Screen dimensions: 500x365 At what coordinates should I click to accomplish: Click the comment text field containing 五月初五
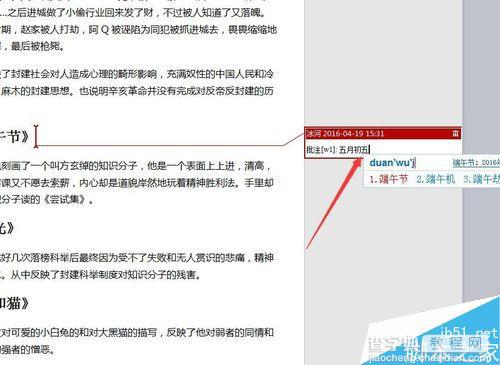click(x=383, y=150)
